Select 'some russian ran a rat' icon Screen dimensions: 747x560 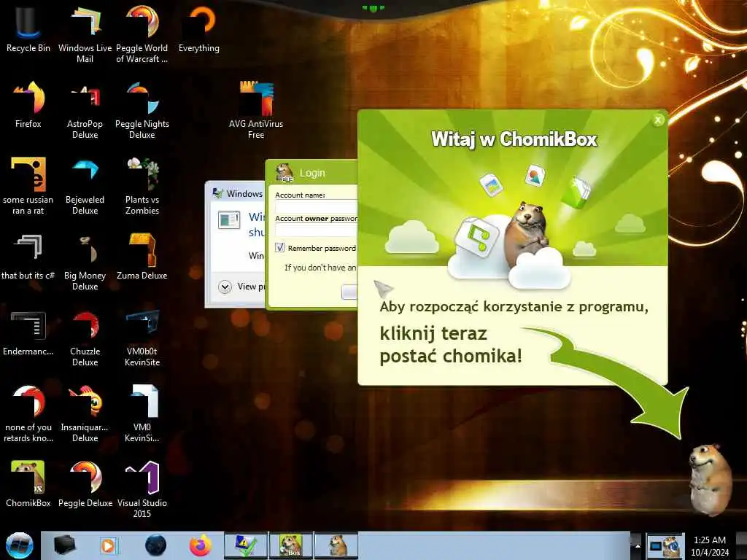click(x=28, y=184)
